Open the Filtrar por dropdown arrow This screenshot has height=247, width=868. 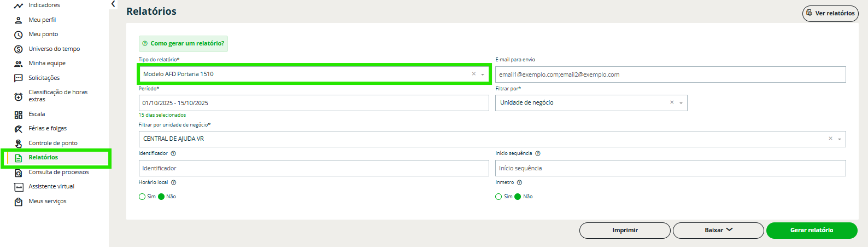click(x=681, y=103)
